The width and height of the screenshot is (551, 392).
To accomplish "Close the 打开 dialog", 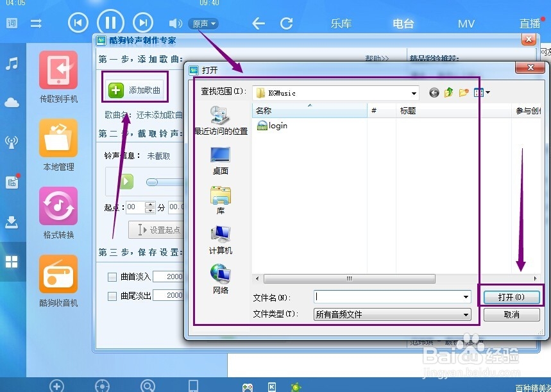I will 530,67.
